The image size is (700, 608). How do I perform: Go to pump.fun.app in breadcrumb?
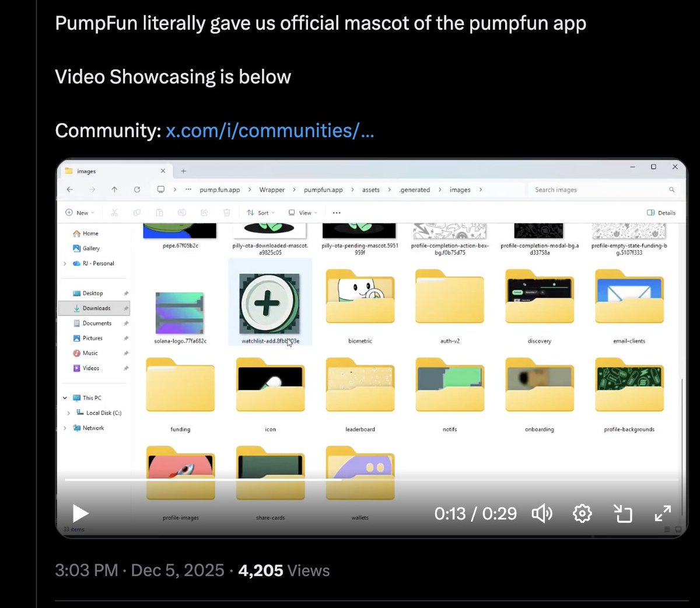(220, 189)
